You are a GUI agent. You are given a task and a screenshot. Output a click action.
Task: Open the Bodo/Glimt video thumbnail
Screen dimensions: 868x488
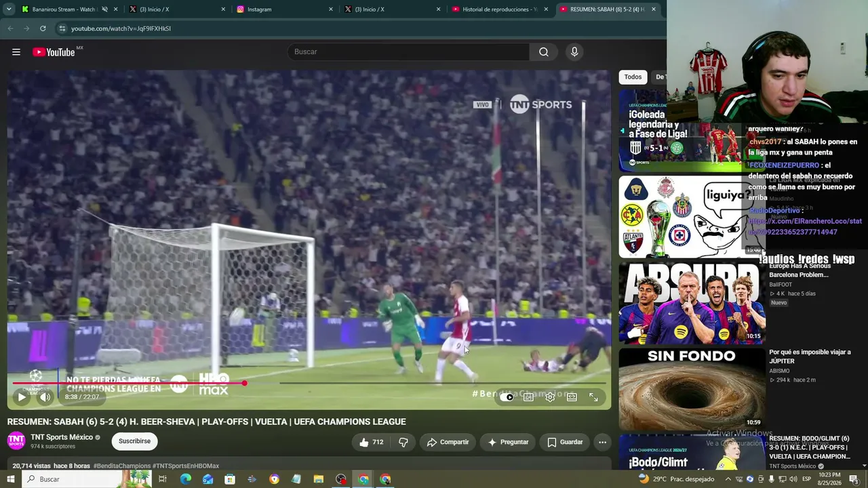(692, 452)
